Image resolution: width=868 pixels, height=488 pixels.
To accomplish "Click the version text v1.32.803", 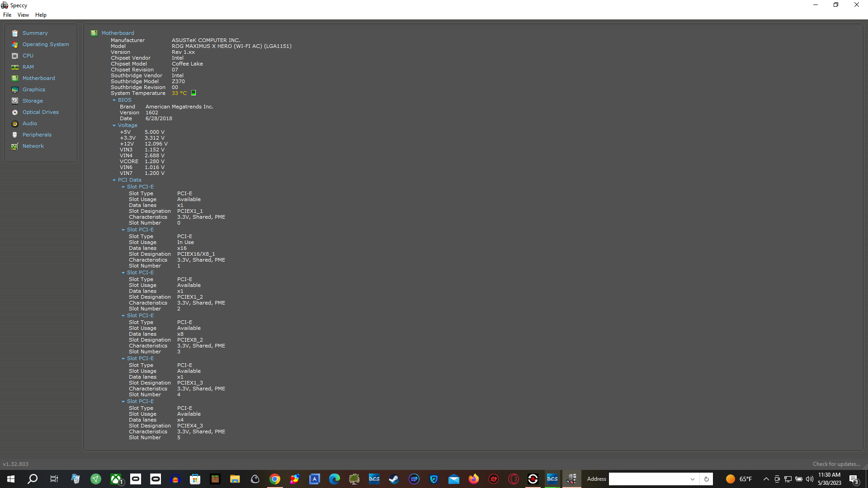I will click(15, 464).
